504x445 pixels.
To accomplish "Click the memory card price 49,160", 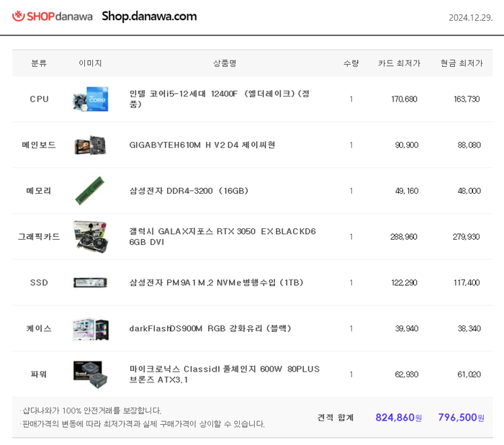I will click(407, 191).
